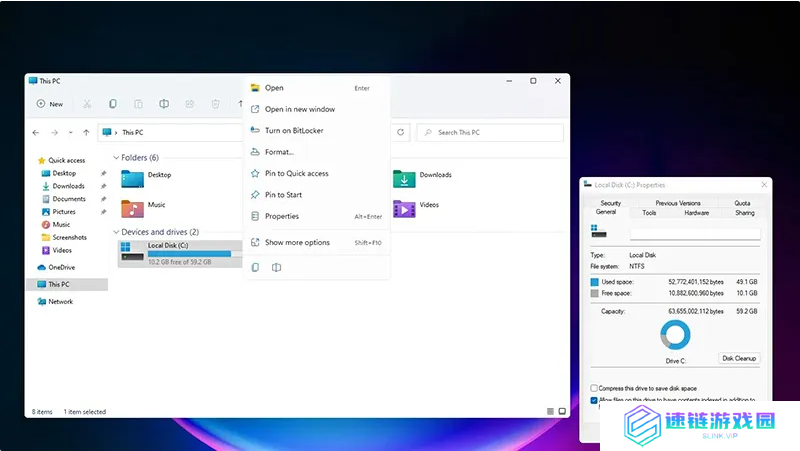Viewport: 800px width, 451px height.
Task: Open the Videos folder icon
Action: 404,209
